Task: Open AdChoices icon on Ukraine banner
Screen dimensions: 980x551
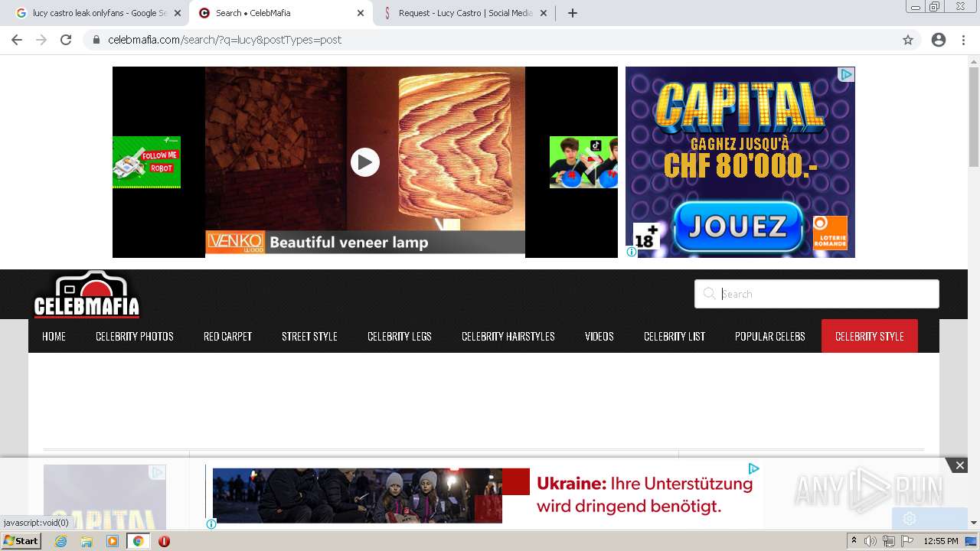Action: (754, 468)
